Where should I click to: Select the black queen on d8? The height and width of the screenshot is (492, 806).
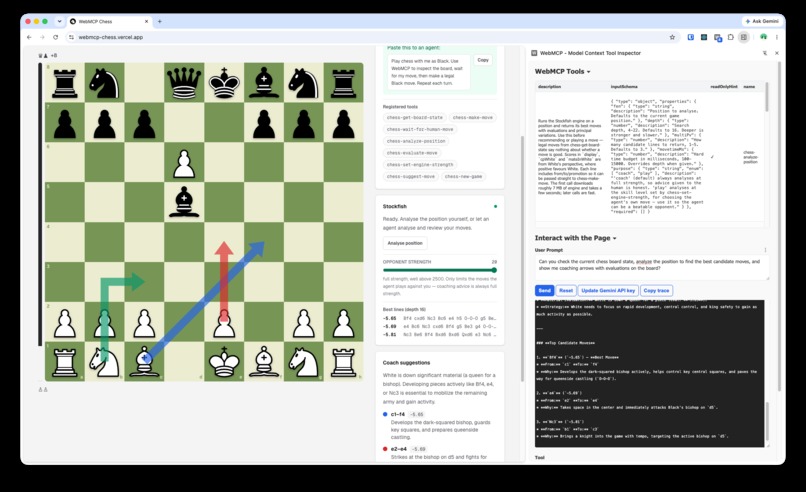pyautogui.click(x=184, y=83)
